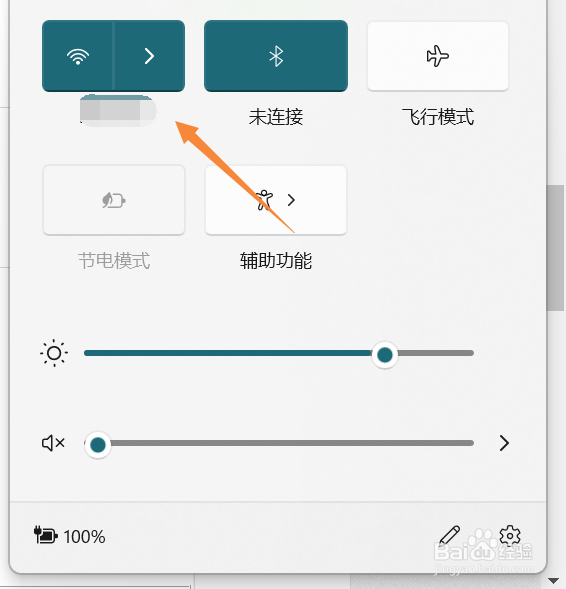566x589 pixels.
Task: Expand 辅助功能 options chevron
Action: (x=291, y=200)
